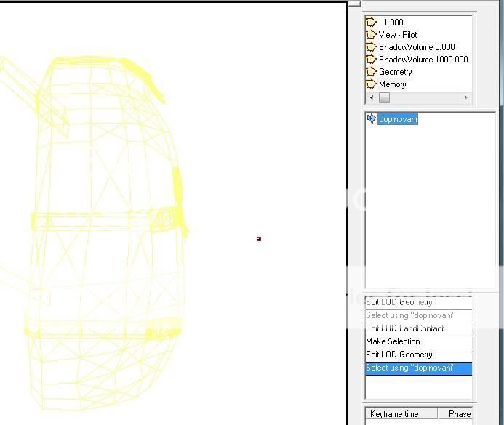The height and width of the screenshot is (425, 504).
Task: Click the View - Pilot LOD icon
Action: [x=371, y=35]
